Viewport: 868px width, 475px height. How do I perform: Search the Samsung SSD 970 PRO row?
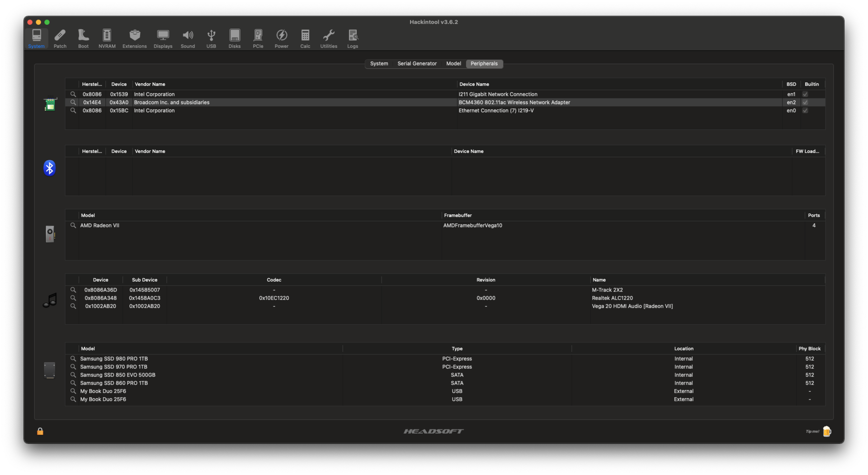click(x=73, y=367)
